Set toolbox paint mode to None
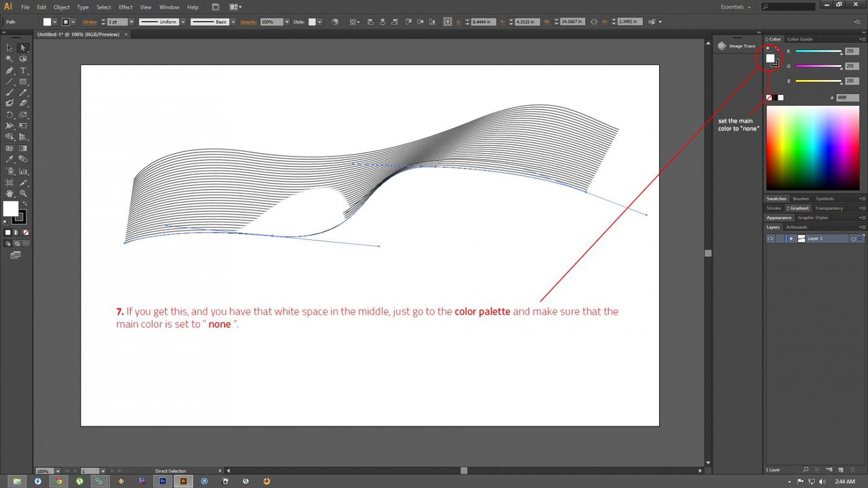 tap(26, 232)
